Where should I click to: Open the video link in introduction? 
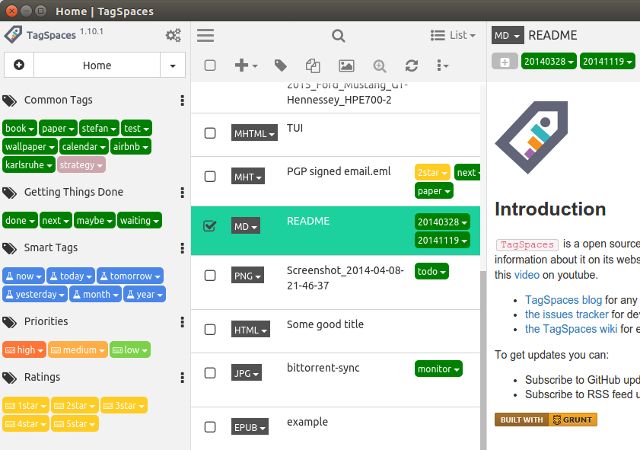[x=527, y=275]
